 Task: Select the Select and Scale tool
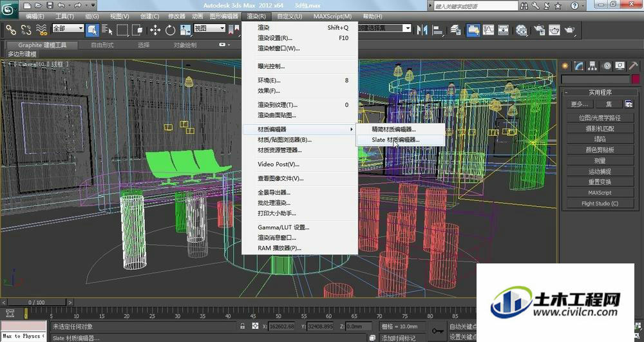click(185, 30)
